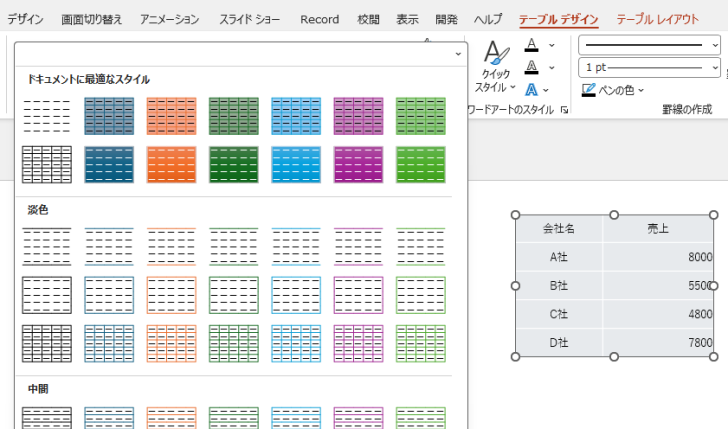The height and width of the screenshot is (429, 728).
Task: Select the light green bordered style in 淡色
Action: (x=421, y=295)
